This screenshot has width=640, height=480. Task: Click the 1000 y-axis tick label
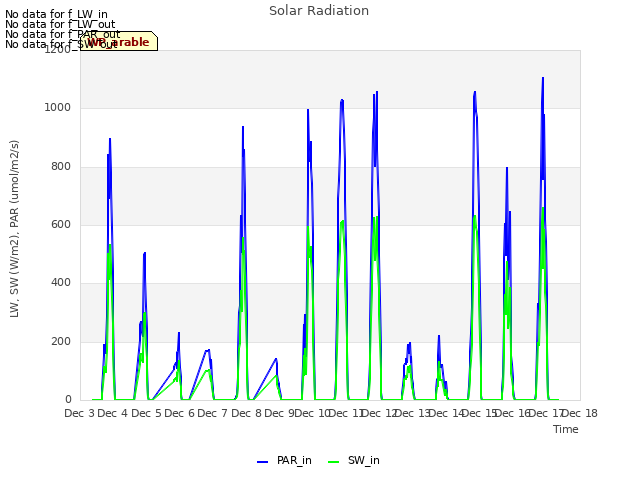tap(58, 108)
